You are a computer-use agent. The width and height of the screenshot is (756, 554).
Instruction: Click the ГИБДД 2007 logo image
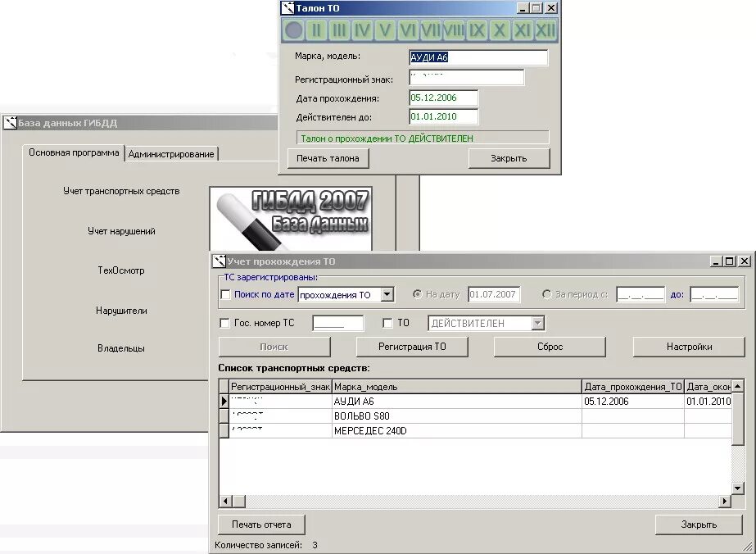(291, 219)
